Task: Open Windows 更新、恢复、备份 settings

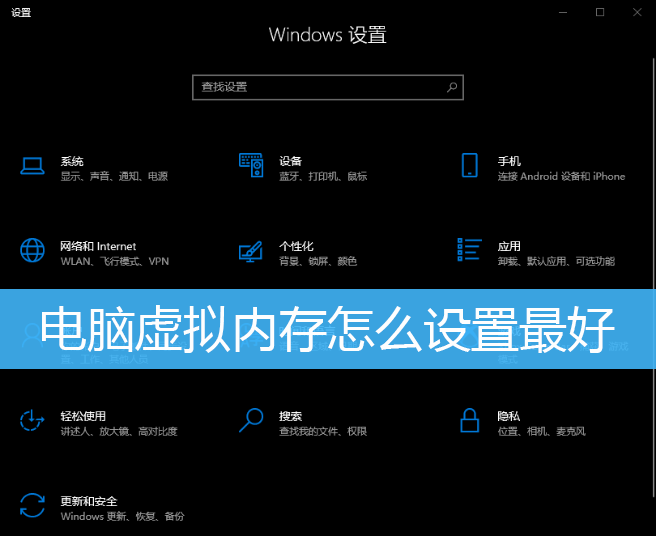Action: [x=122, y=516]
